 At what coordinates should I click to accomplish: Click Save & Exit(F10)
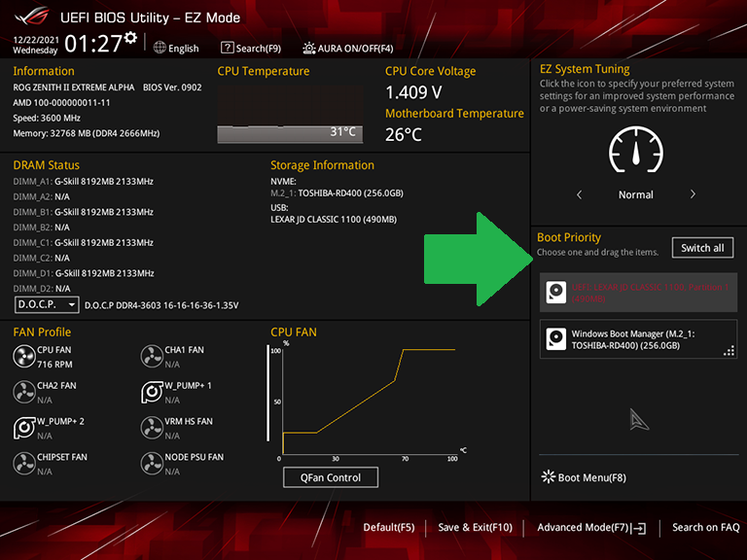[475, 527]
